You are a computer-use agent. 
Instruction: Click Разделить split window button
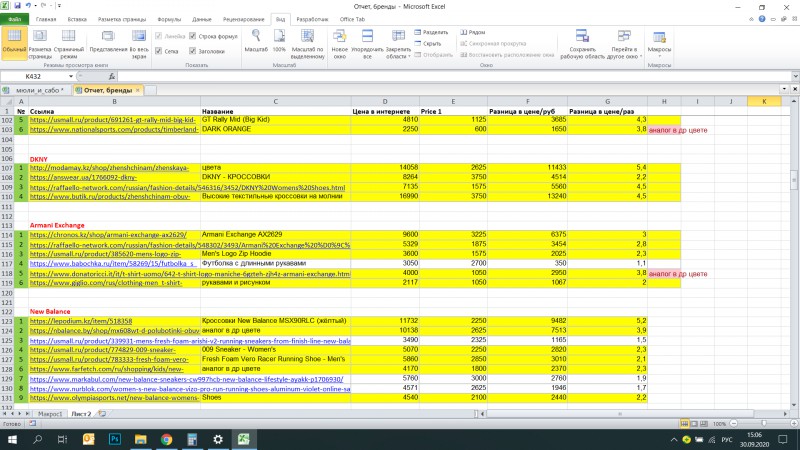[431, 32]
